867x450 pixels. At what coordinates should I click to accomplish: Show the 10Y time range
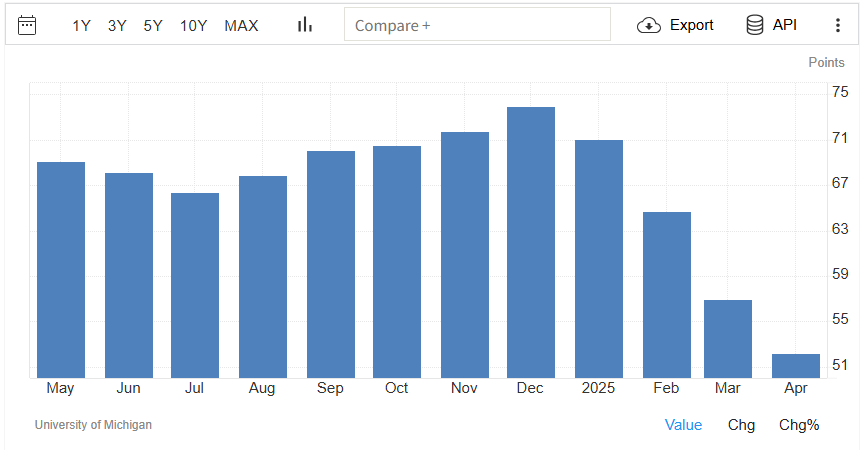[x=193, y=25]
